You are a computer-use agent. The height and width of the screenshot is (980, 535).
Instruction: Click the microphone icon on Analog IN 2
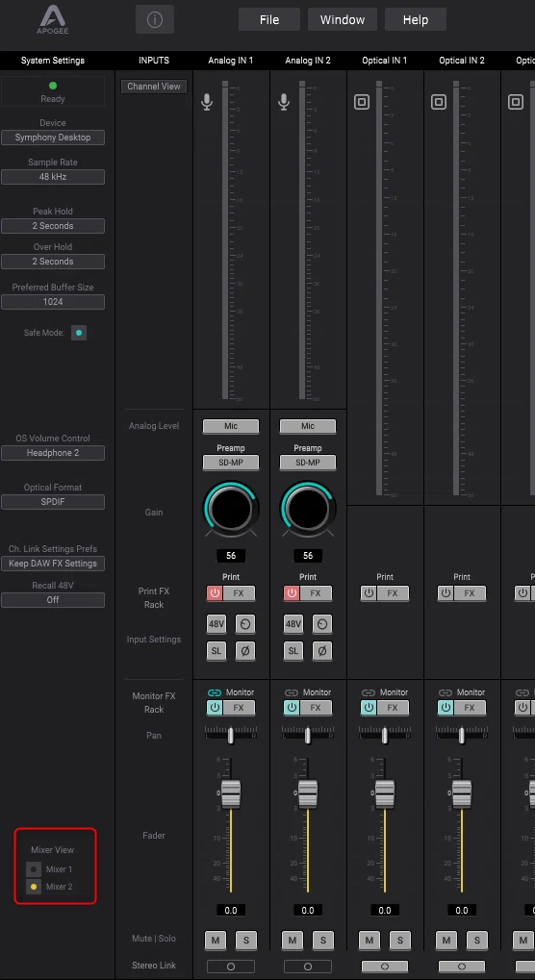tap(284, 102)
